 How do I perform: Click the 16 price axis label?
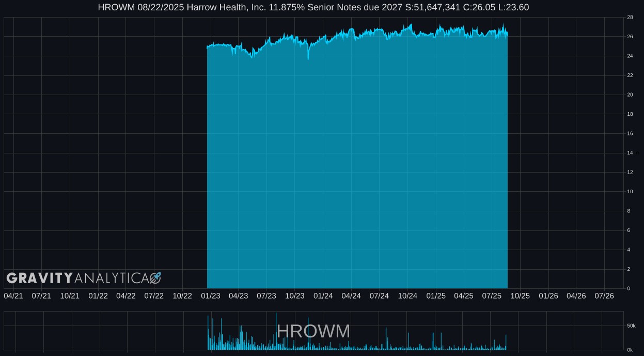coord(630,133)
